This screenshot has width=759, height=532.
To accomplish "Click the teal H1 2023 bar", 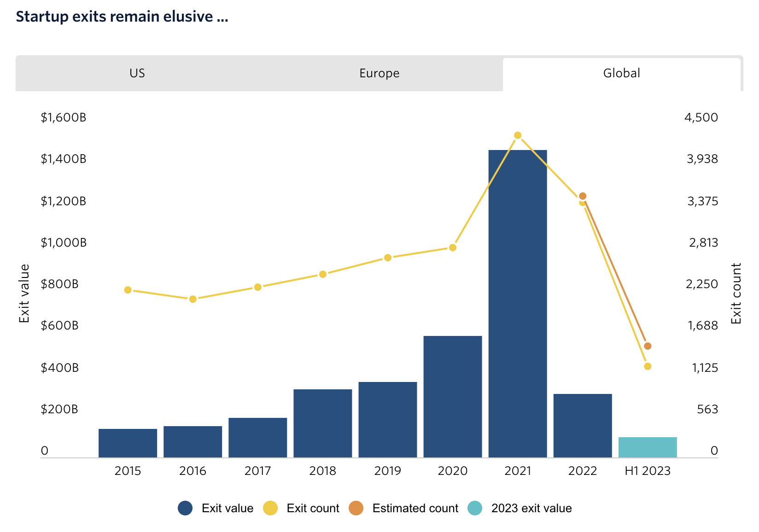I will pos(648,447).
